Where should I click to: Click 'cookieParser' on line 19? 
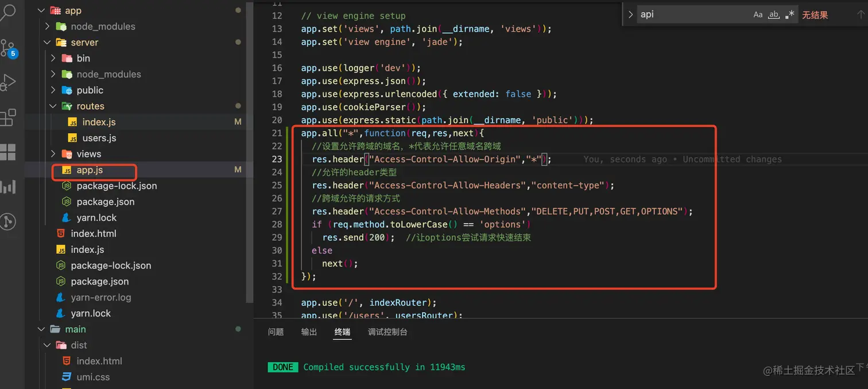pyautogui.click(x=374, y=107)
